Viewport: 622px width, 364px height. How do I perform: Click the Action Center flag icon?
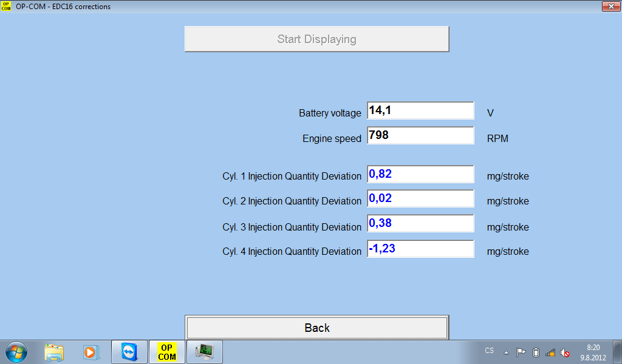[x=521, y=352]
